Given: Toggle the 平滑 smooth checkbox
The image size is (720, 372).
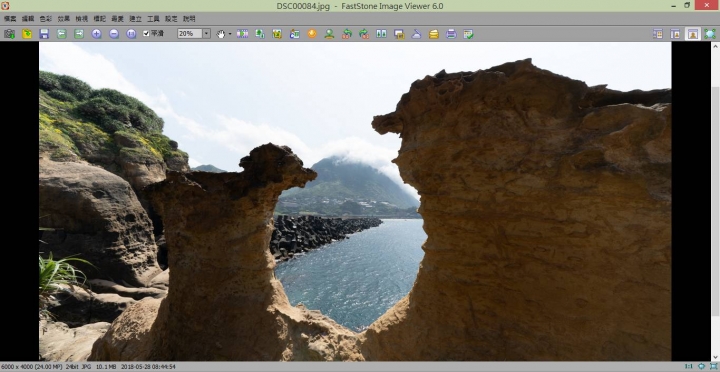Looking at the screenshot, I should point(153,34).
